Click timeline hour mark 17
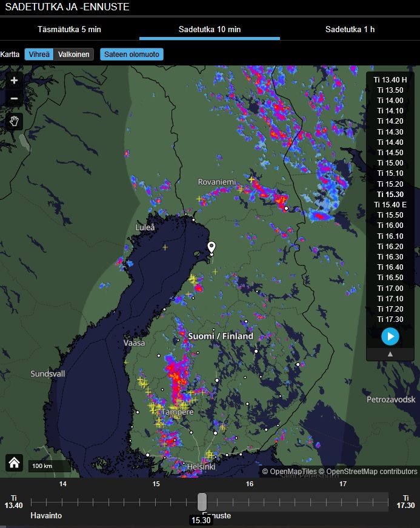The image size is (420, 528). tap(342, 484)
